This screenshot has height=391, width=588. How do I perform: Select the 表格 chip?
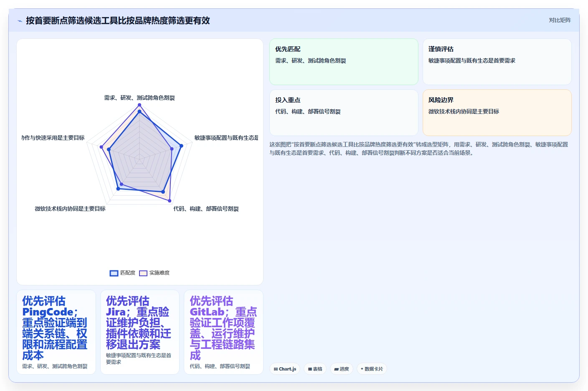coord(315,369)
